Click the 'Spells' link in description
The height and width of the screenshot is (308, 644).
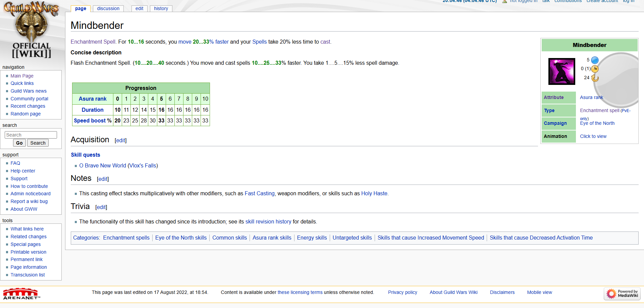coord(260,42)
